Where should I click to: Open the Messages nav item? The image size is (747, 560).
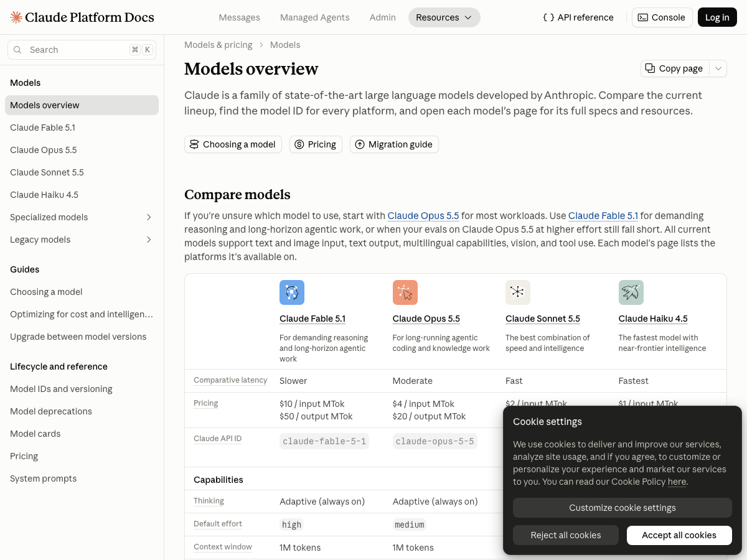tap(240, 17)
